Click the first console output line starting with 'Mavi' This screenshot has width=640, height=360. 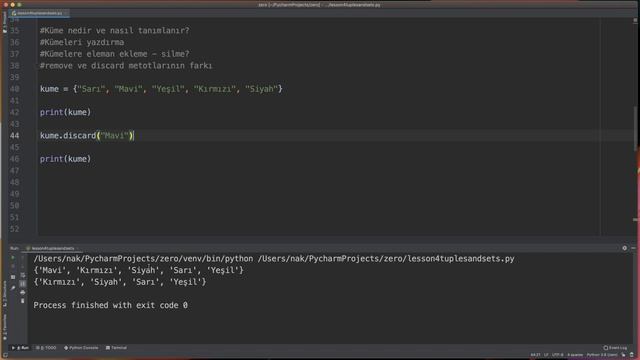point(138,270)
